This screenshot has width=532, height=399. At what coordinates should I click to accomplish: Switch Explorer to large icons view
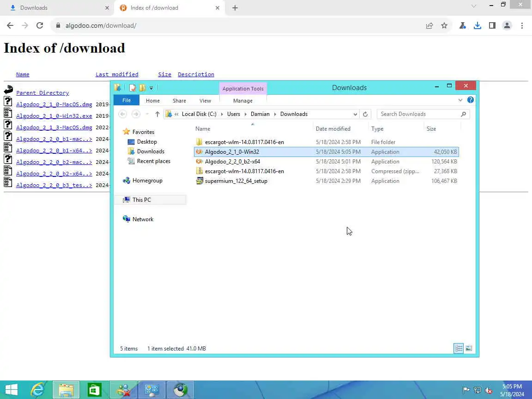click(x=469, y=349)
